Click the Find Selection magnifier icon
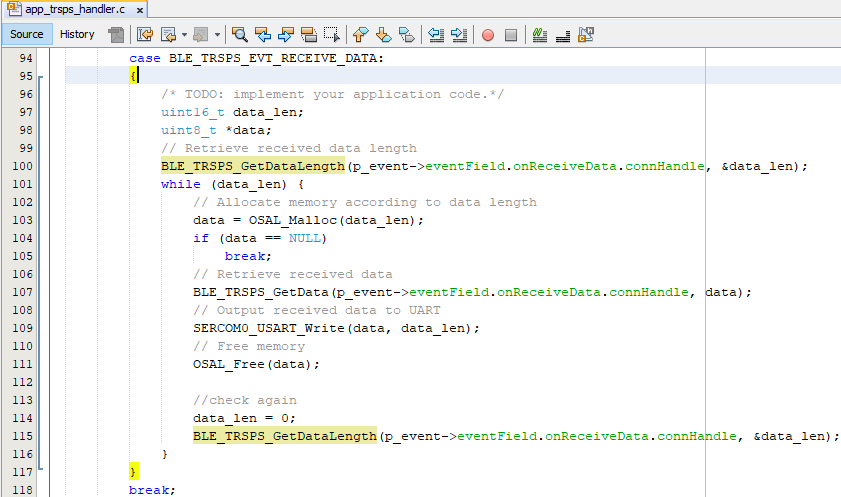The height and width of the screenshot is (497, 841). pyautogui.click(x=240, y=34)
